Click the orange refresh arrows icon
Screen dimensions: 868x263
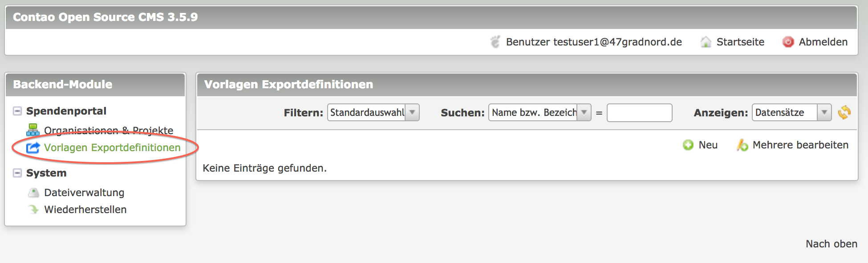point(844,112)
